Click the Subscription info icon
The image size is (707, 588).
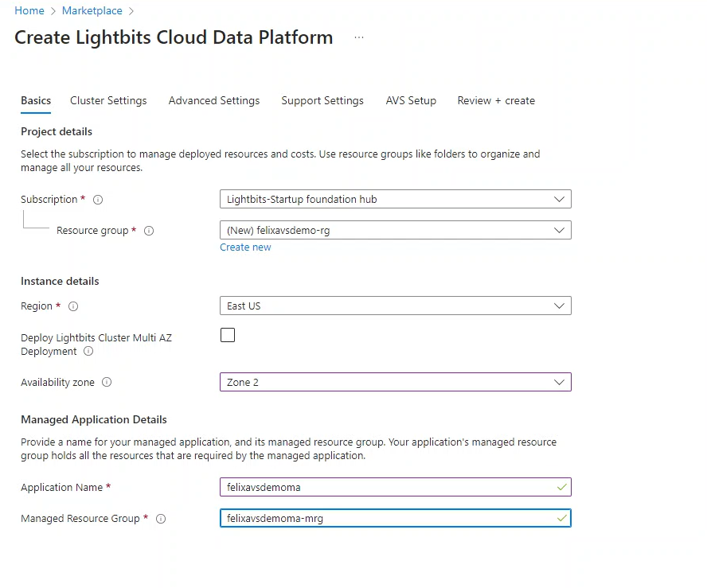pyautogui.click(x=98, y=200)
